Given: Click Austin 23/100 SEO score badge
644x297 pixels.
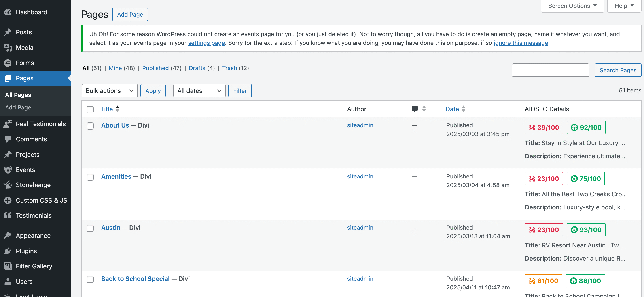Looking at the screenshot, I should 544,230.
